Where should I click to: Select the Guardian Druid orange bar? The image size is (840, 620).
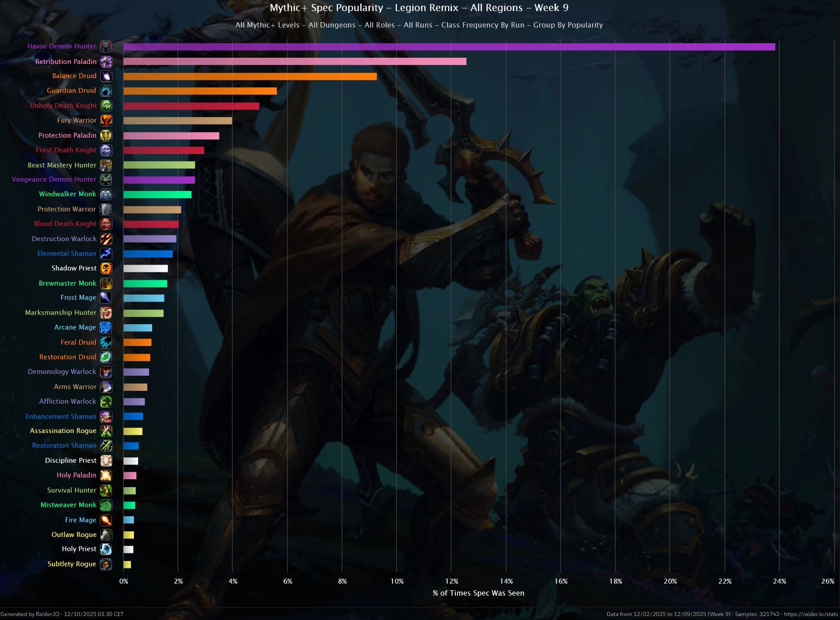200,91
